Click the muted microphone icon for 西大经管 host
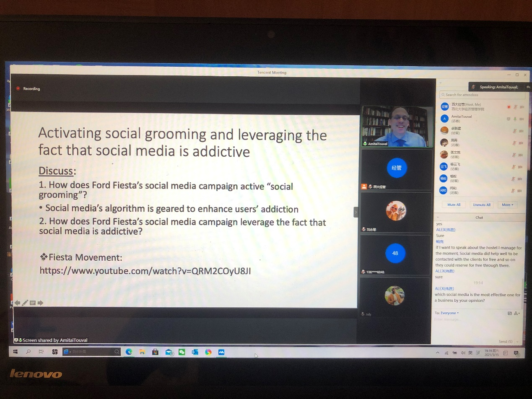The image size is (532, 399). point(515,107)
